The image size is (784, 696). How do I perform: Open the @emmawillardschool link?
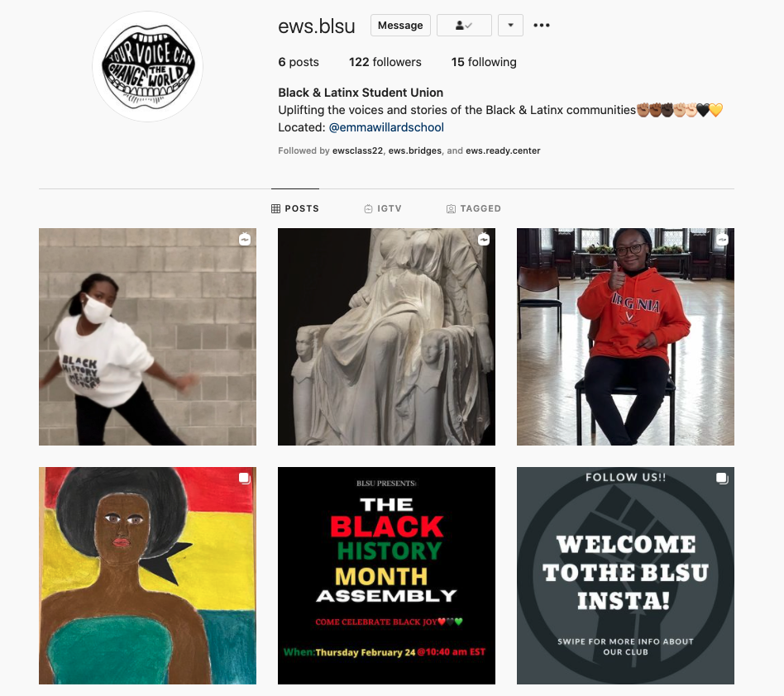pyautogui.click(x=386, y=127)
